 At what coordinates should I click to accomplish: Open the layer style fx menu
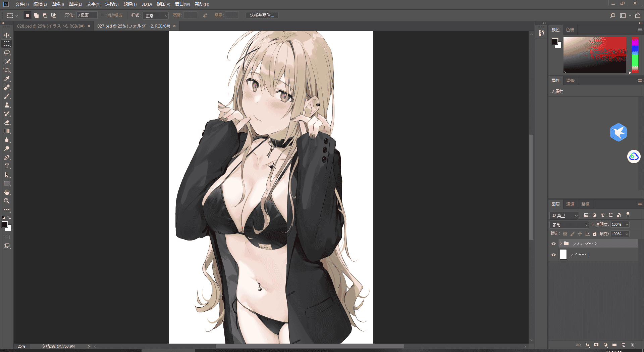[x=587, y=345]
